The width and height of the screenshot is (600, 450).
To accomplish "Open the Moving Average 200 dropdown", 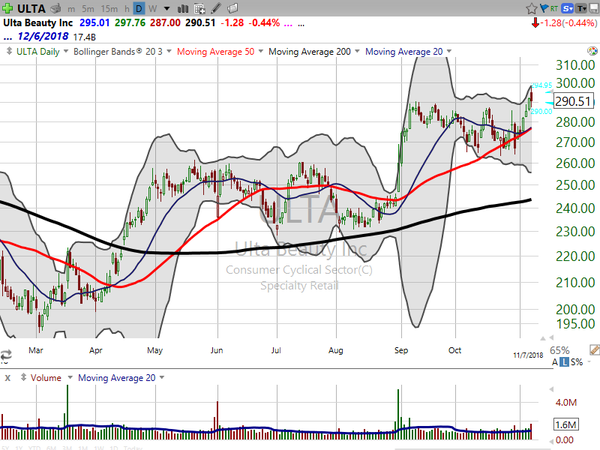I will [357, 51].
